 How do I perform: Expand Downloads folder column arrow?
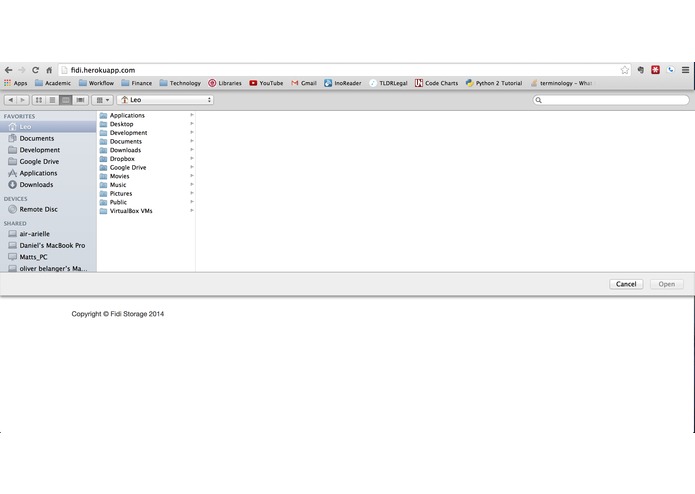192,150
